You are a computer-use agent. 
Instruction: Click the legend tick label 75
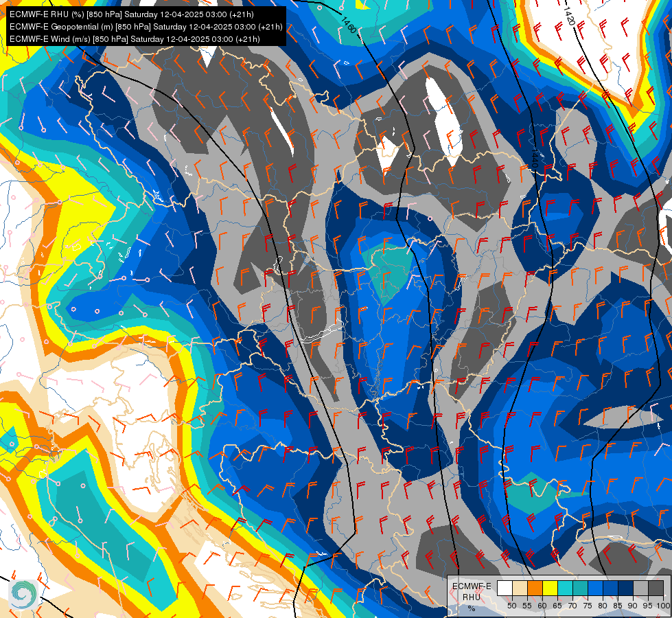[x=588, y=606]
